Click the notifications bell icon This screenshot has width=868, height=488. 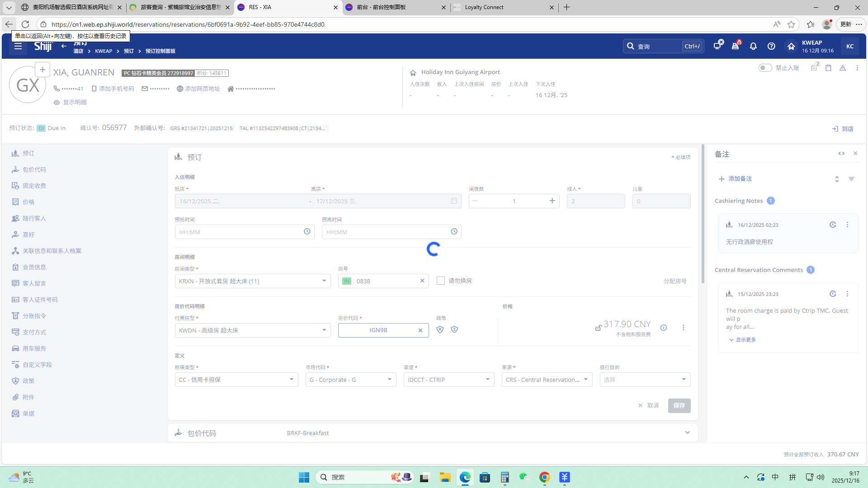click(x=753, y=46)
